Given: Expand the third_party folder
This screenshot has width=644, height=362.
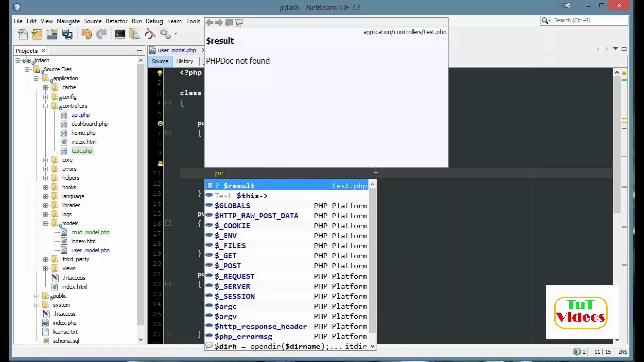Looking at the screenshot, I should tap(45, 259).
